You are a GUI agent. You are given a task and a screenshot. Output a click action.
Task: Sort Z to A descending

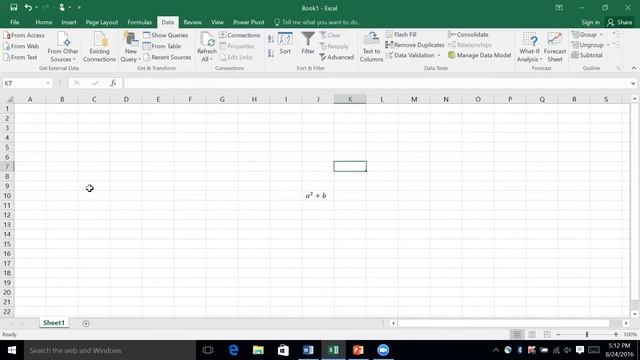pyautogui.click(x=271, y=53)
